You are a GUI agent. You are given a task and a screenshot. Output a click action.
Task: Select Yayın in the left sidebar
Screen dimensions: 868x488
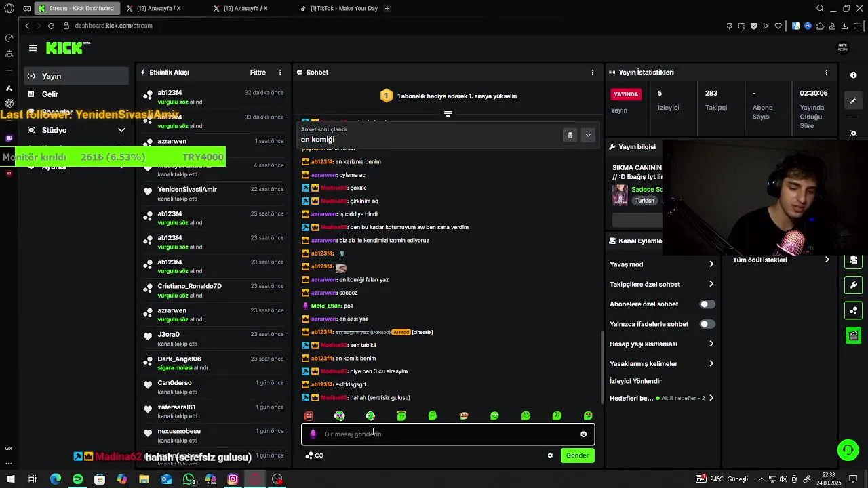(76, 76)
